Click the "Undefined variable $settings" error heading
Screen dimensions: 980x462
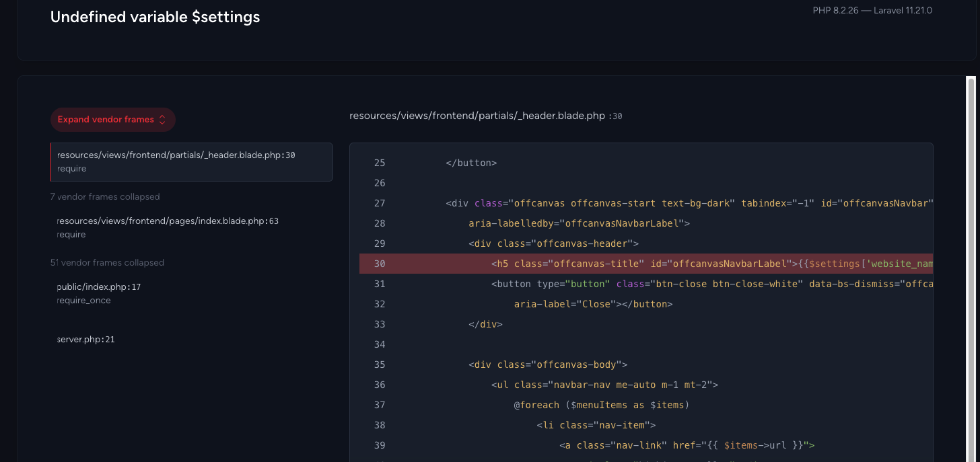coord(155,17)
